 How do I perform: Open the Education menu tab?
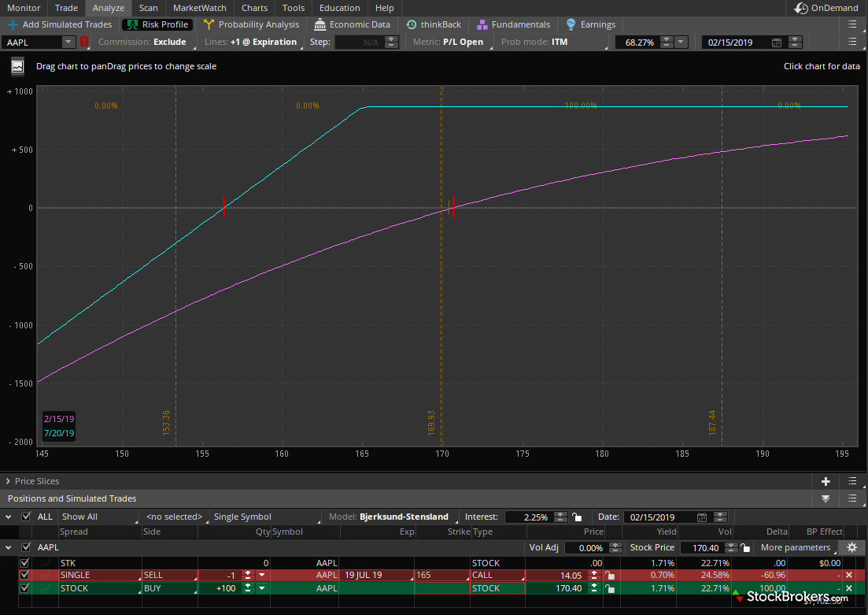pyautogui.click(x=339, y=8)
